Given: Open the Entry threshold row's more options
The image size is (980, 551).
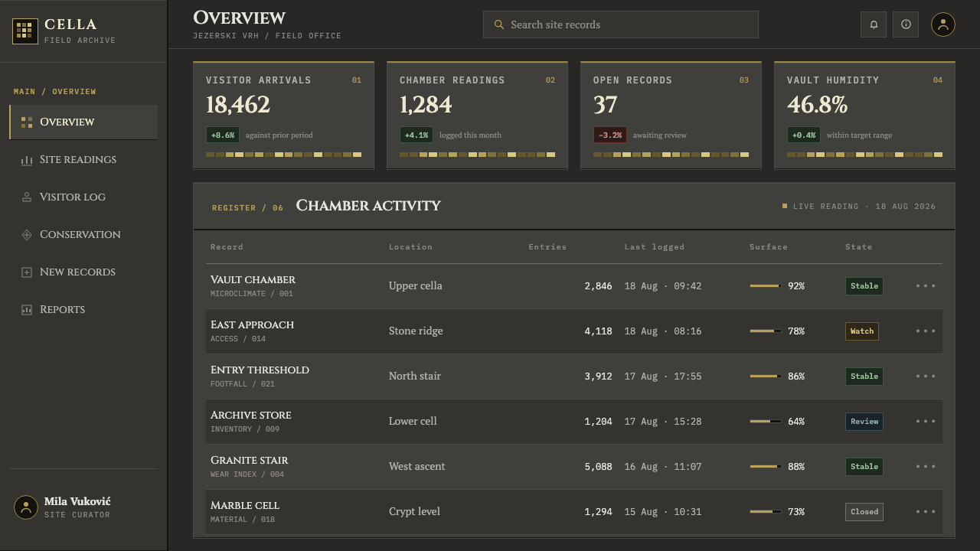Looking at the screenshot, I should tap(926, 377).
